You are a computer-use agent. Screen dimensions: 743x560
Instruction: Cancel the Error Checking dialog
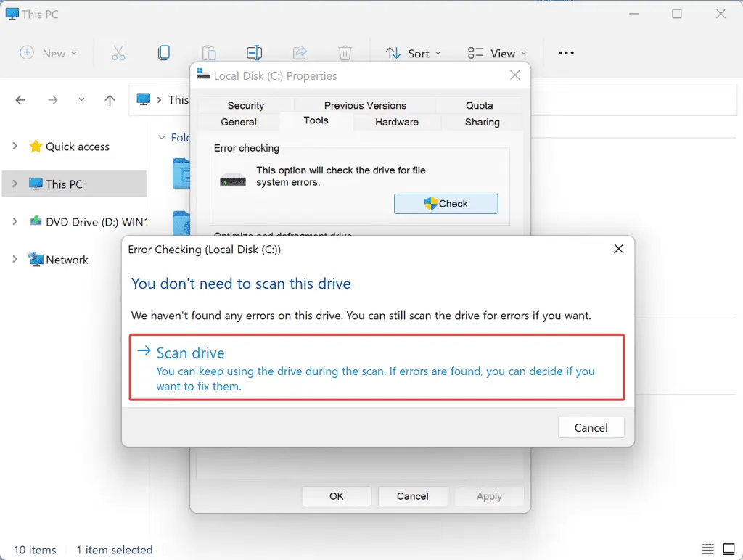(591, 427)
